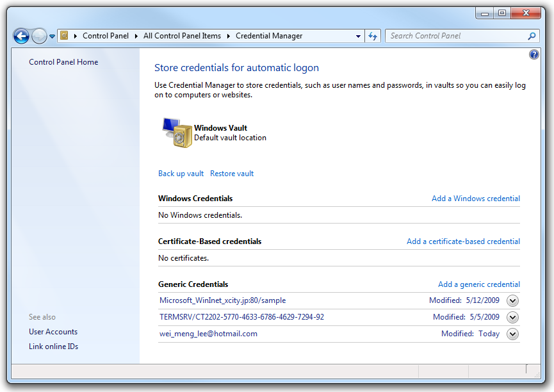The height and width of the screenshot is (392, 554).
Task: Open Control Panel Home link
Action: (63, 62)
